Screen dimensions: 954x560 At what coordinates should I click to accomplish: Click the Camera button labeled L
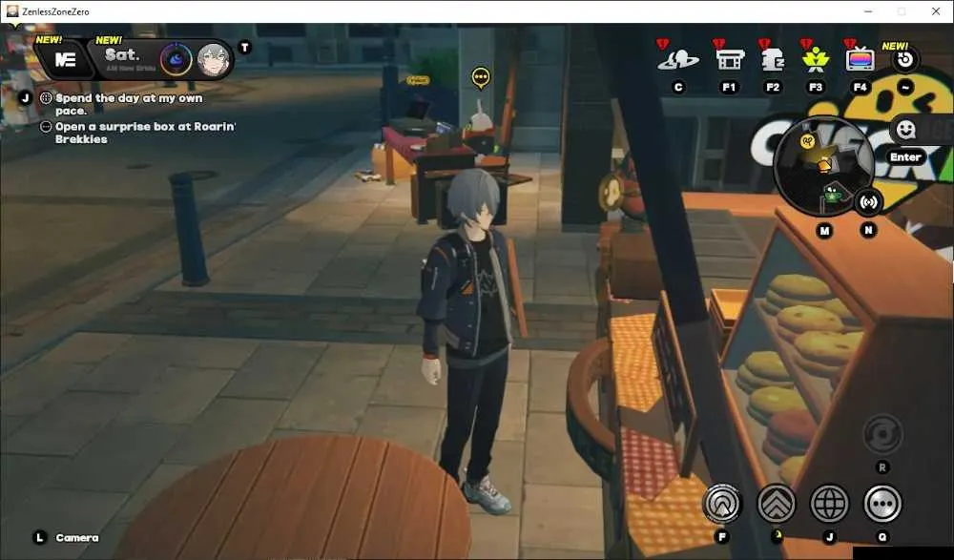[x=65, y=537]
